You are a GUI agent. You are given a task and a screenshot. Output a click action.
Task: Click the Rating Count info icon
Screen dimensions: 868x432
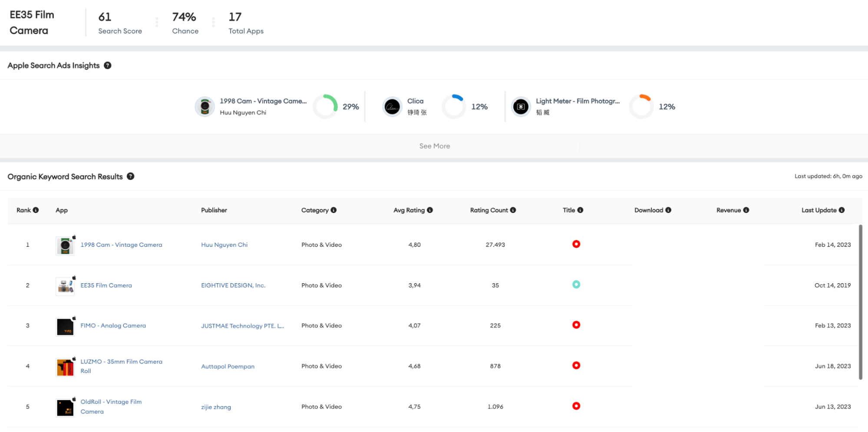[x=513, y=210]
